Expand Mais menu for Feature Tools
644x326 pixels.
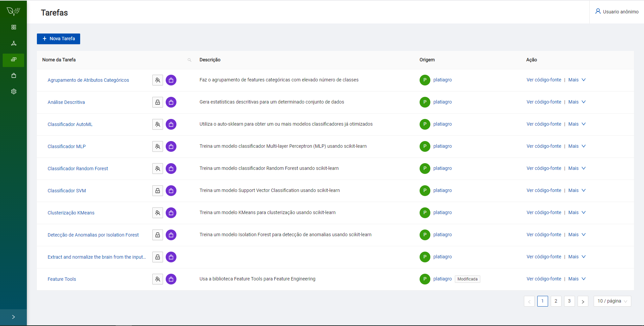(577, 279)
